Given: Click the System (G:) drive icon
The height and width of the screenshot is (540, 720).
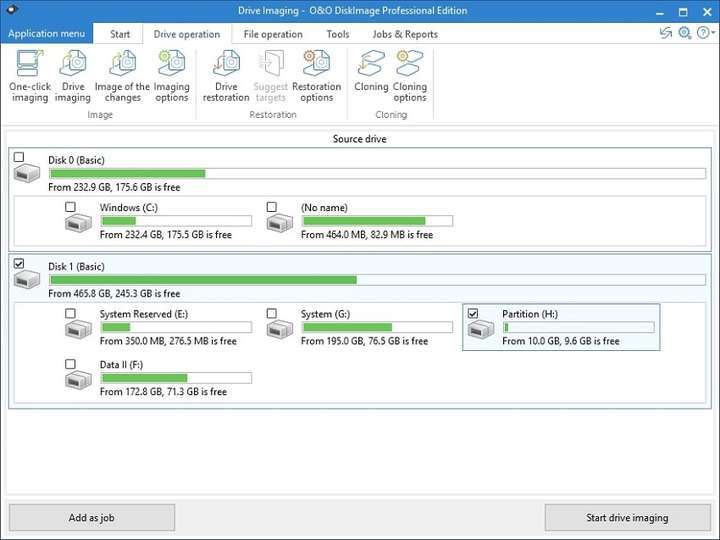Looking at the screenshot, I should pyautogui.click(x=280, y=330).
